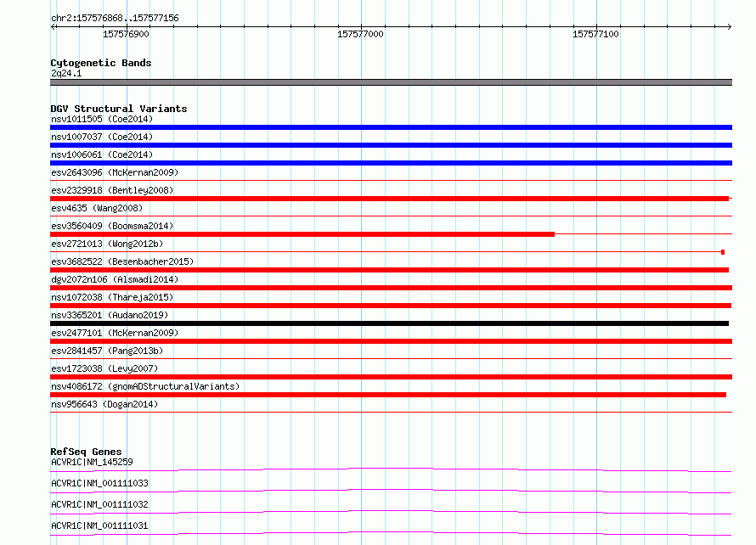The width and height of the screenshot is (756, 545).
Task: Click the red dgv2072n106 variant bar
Action: (391, 288)
